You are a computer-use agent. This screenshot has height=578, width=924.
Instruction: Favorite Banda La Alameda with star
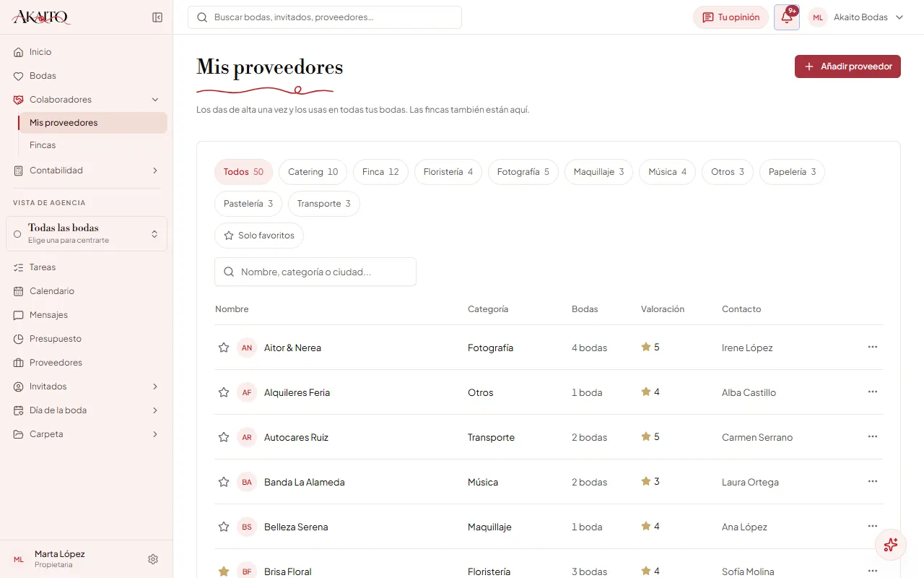point(224,482)
